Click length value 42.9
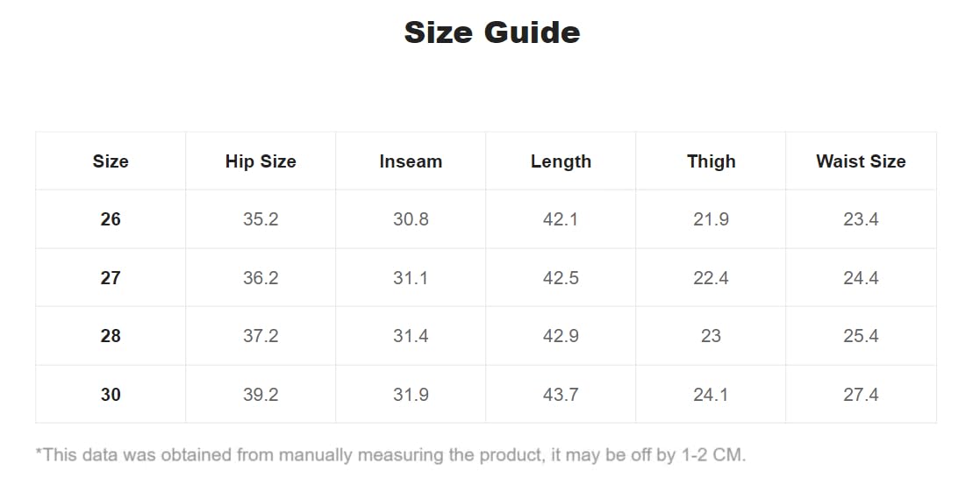Image resolution: width=980 pixels, height=486 pixels. 561,336
